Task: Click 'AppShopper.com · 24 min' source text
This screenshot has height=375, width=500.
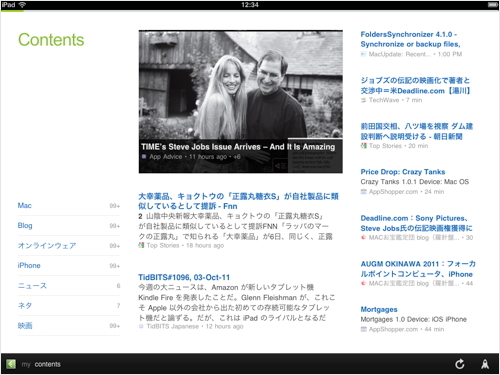Action: click(x=402, y=192)
